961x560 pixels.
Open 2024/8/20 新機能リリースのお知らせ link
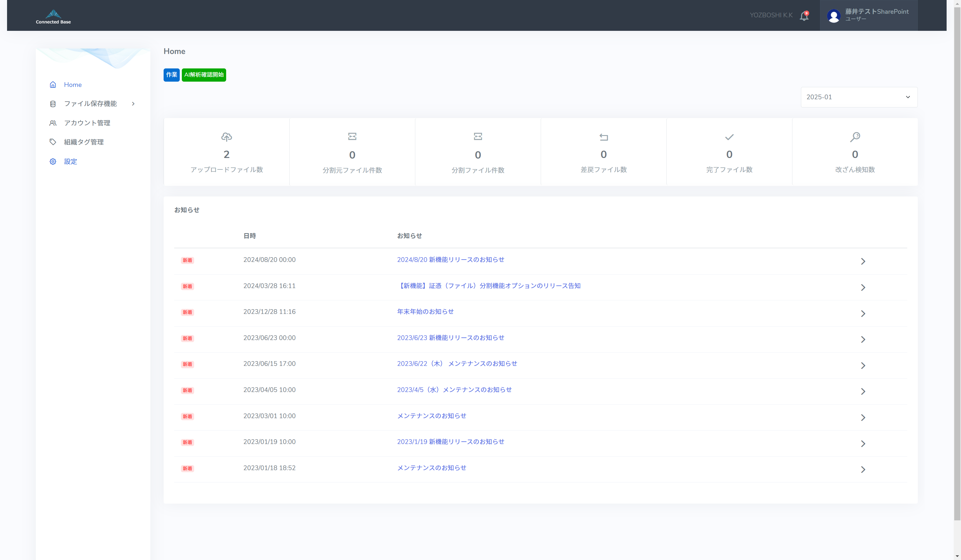(450, 260)
